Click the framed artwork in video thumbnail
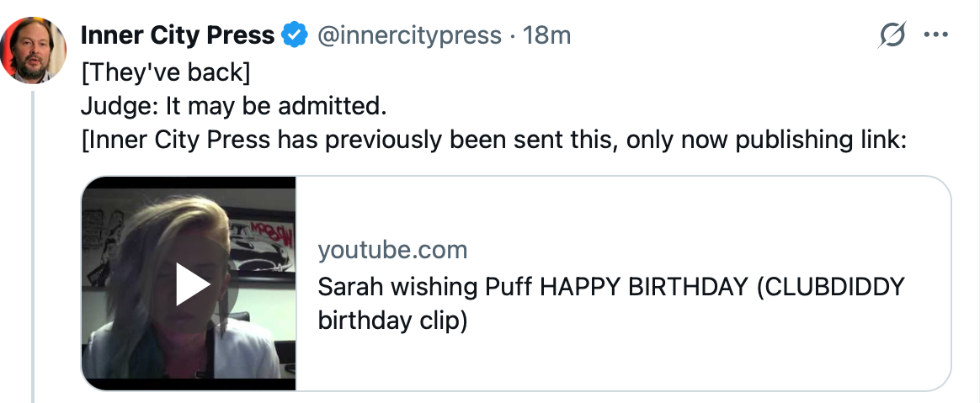The height and width of the screenshot is (403, 980). coord(261,239)
